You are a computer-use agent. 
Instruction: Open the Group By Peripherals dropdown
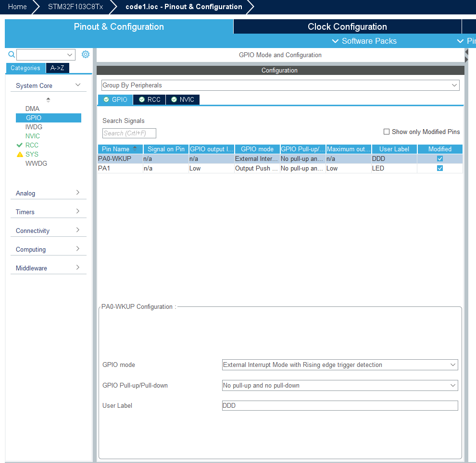click(280, 85)
